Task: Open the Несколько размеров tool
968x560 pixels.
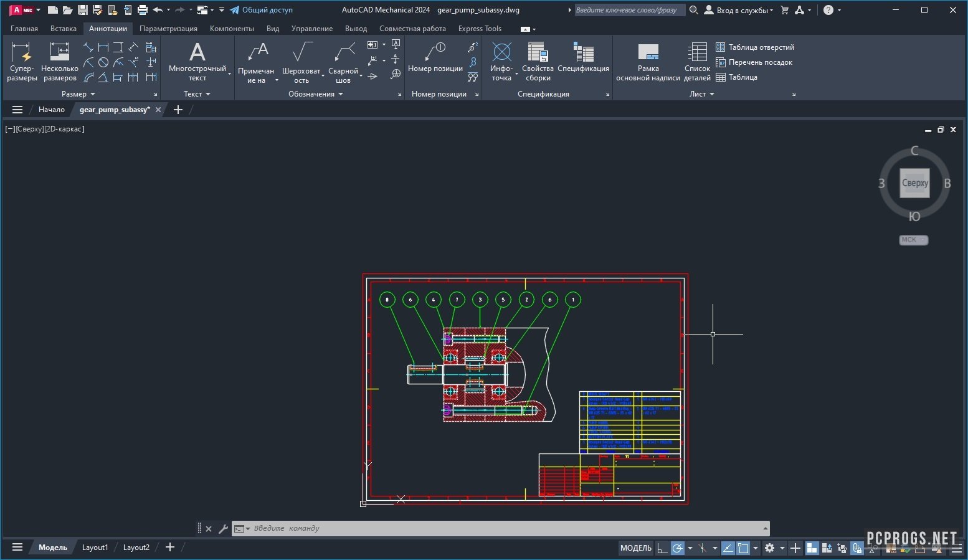Action: coord(59,60)
